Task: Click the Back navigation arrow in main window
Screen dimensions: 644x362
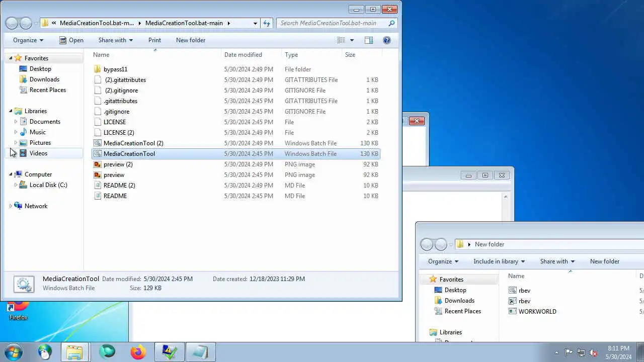Action: coord(12,23)
